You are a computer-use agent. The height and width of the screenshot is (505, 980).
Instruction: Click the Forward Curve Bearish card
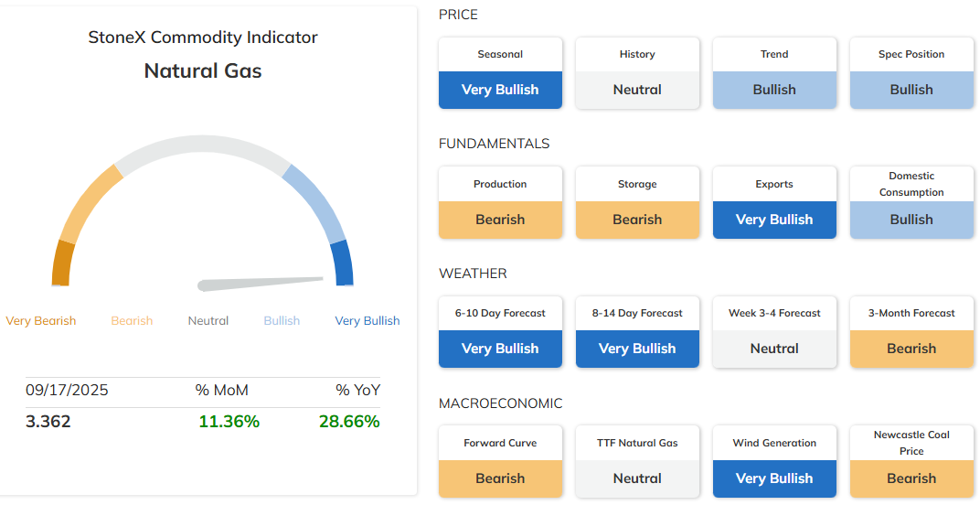tap(500, 461)
